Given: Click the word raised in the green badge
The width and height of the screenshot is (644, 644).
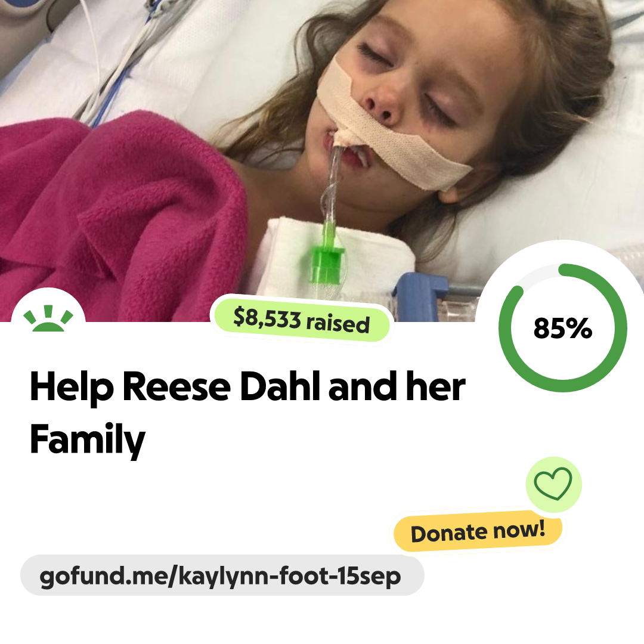Looking at the screenshot, I should click(338, 323).
